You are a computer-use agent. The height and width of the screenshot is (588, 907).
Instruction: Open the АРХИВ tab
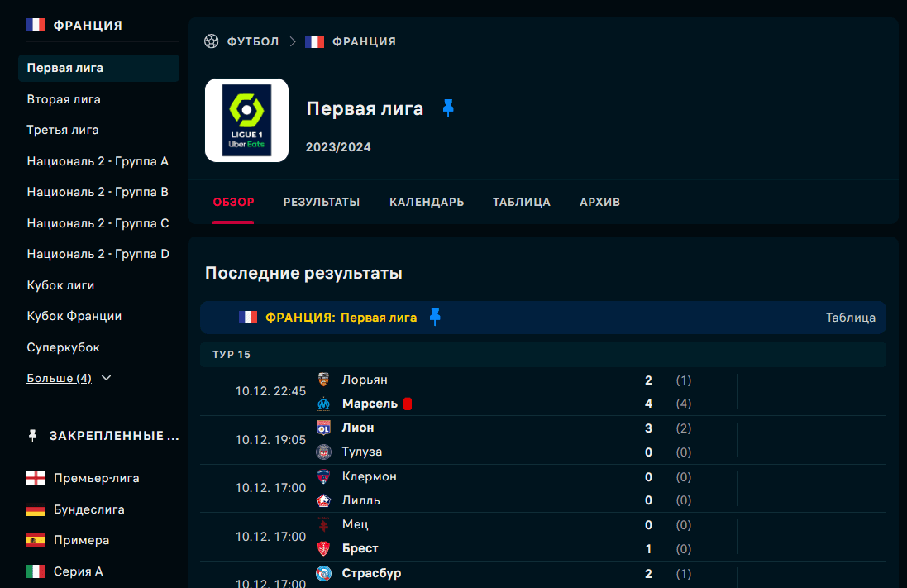point(600,202)
